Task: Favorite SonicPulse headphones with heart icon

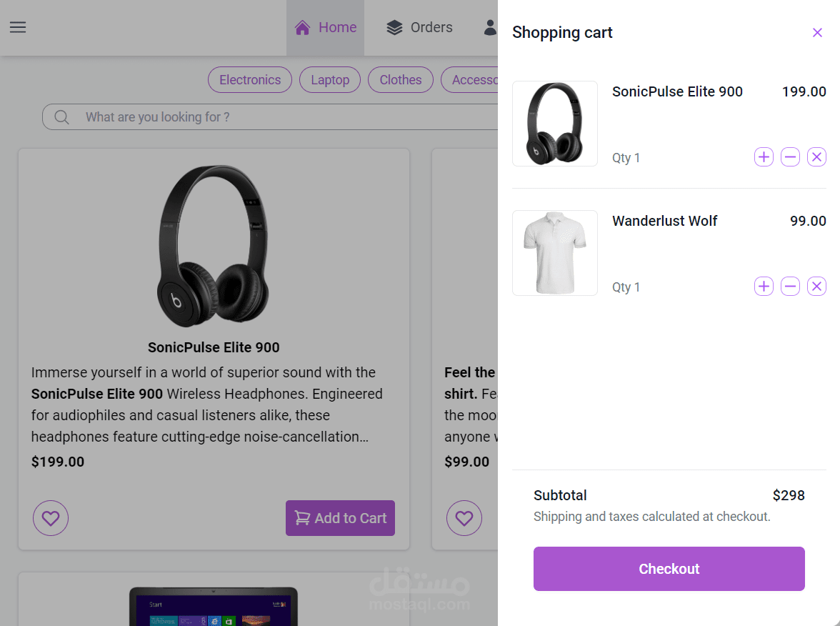Action: pyautogui.click(x=51, y=518)
